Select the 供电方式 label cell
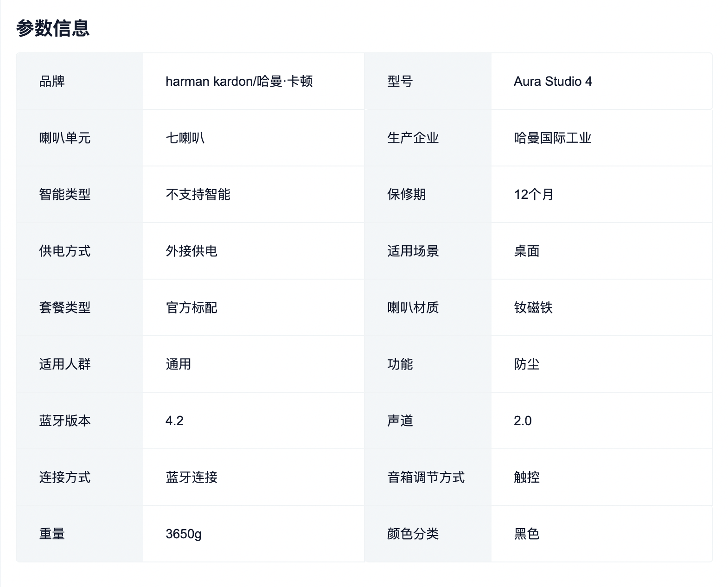728x587 pixels. (80, 251)
